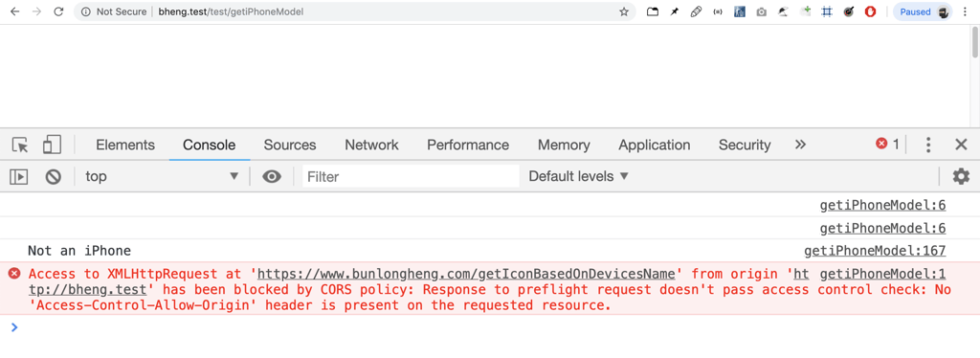Reload the getiPhoneModel page

[58, 11]
